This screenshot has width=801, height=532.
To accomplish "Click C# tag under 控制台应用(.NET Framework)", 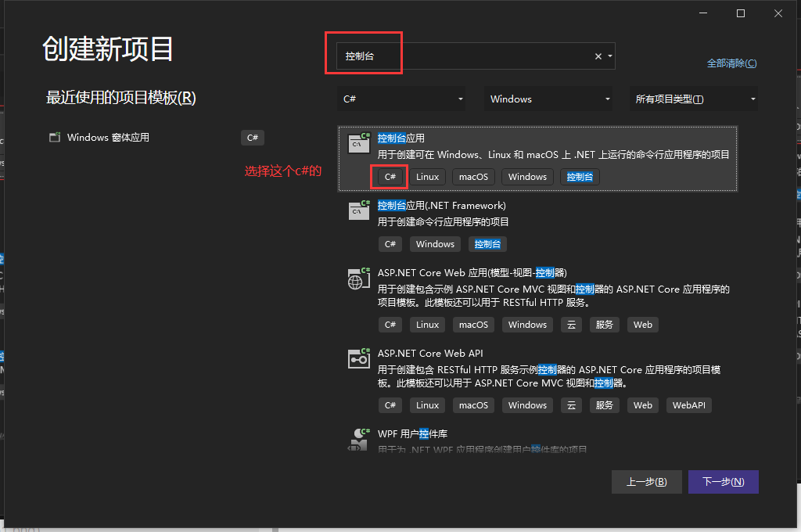I will 390,244.
